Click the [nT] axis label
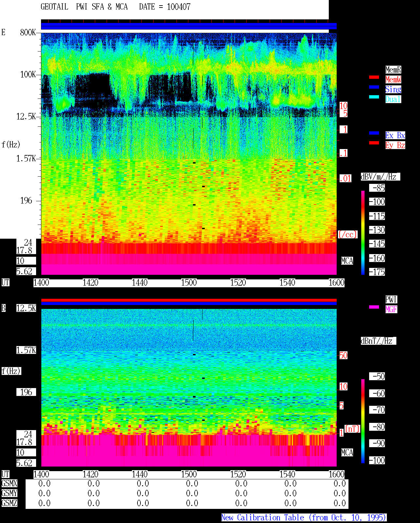420x523 pixels. pyautogui.click(x=352, y=429)
